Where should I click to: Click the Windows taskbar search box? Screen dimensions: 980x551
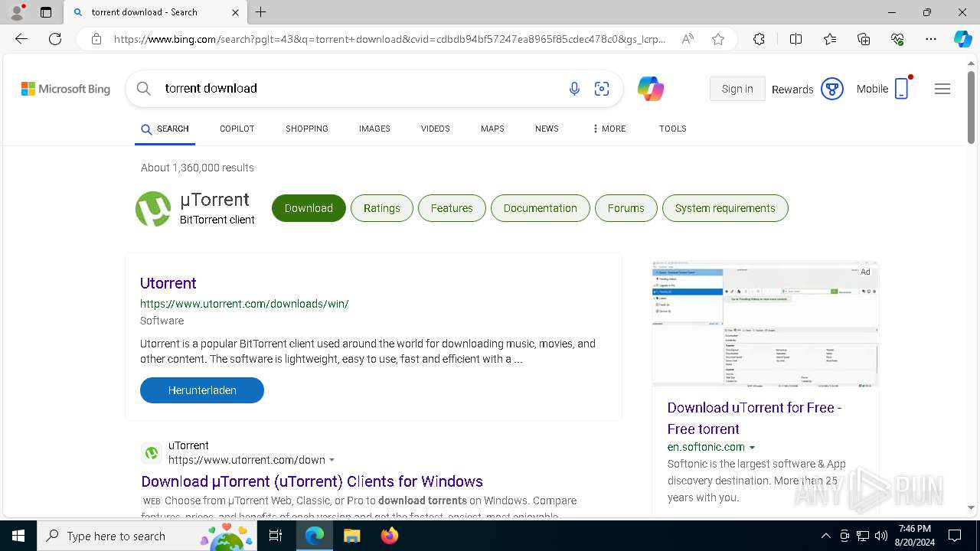pyautogui.click(x=148, y=536)
